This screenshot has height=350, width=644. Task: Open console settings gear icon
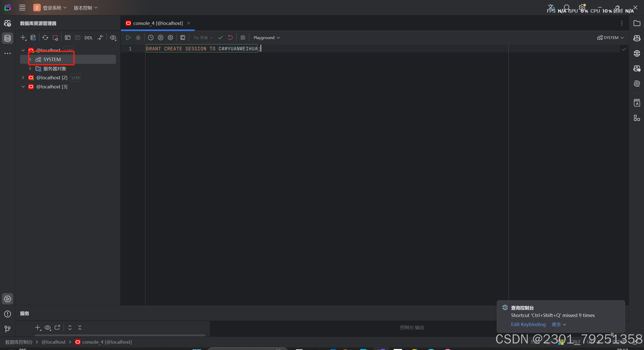click(x=170, y=38)
